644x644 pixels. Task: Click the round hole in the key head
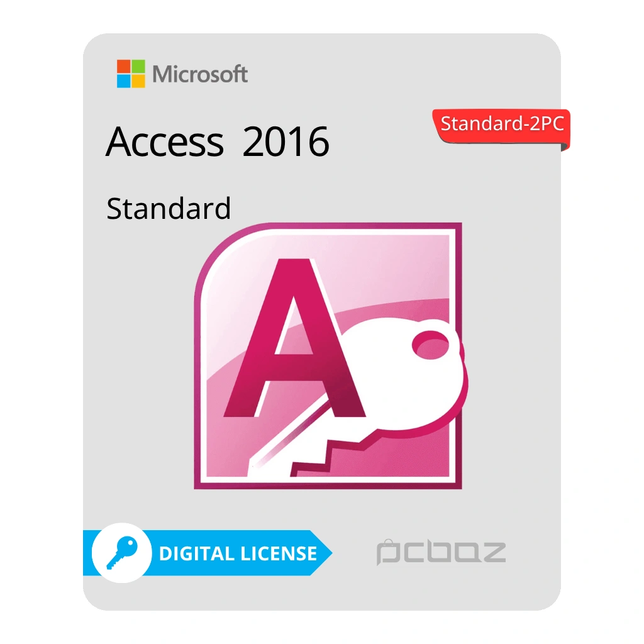(431, 344)
